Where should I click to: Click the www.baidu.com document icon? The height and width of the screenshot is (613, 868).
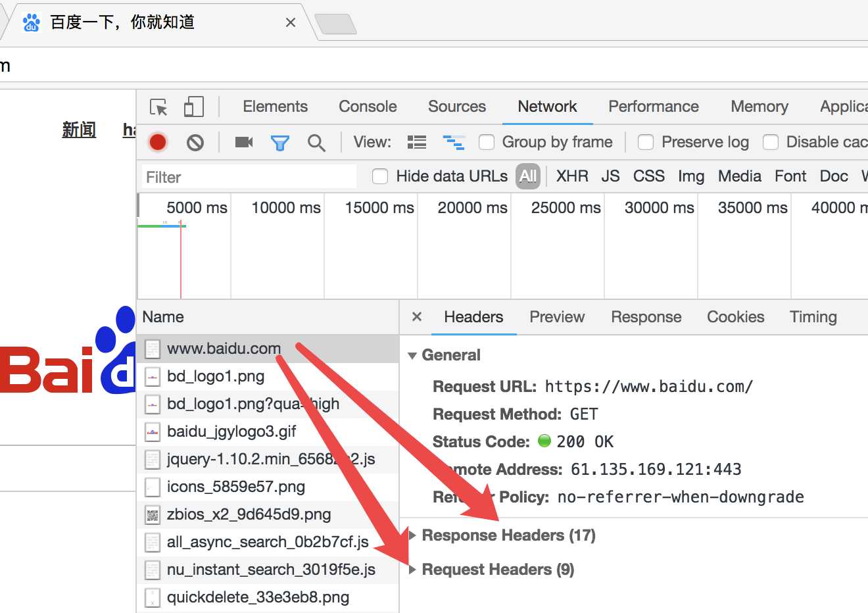tap(153, 349)
